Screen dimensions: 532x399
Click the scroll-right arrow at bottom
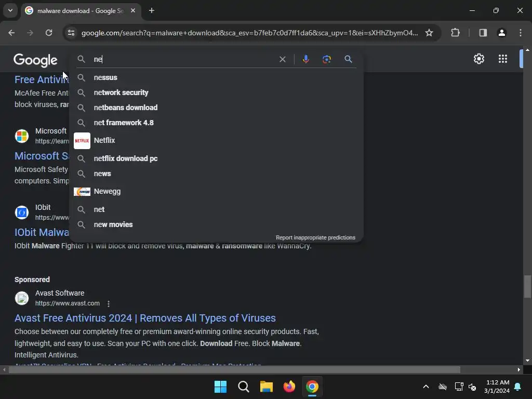[x=519, y=369]
